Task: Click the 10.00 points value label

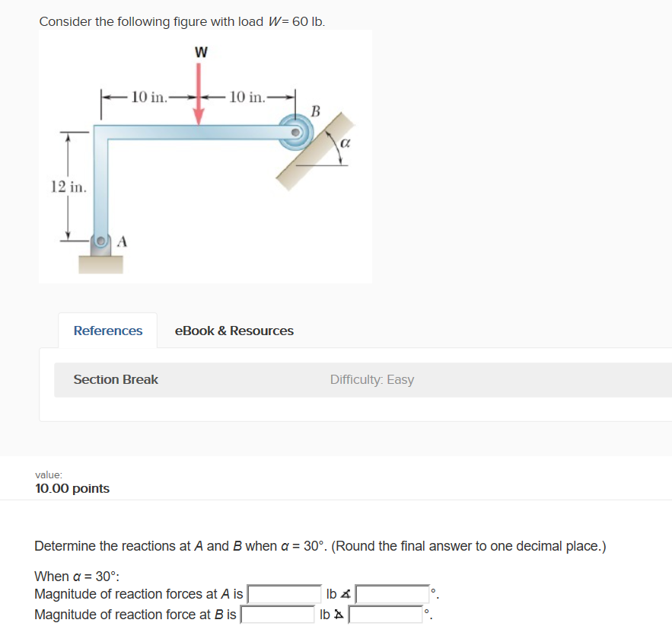Action: pos(72,489)
